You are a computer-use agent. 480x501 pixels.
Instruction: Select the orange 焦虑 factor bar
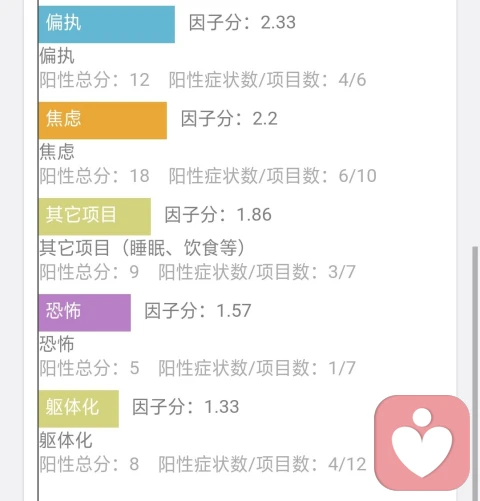(x=103, y=120)
